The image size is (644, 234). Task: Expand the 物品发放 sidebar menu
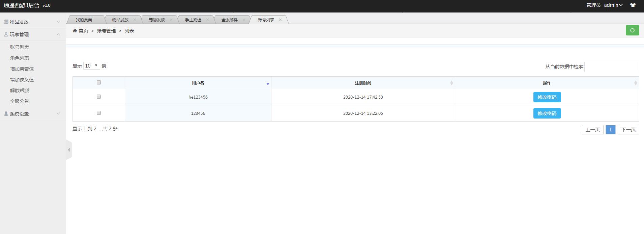[x=32, y=22]
